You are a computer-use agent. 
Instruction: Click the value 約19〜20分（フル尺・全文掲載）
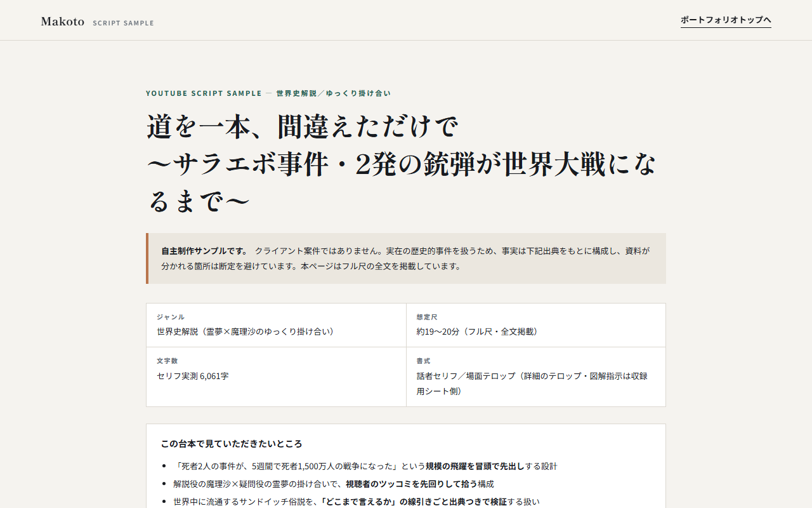tap(479, 331)
